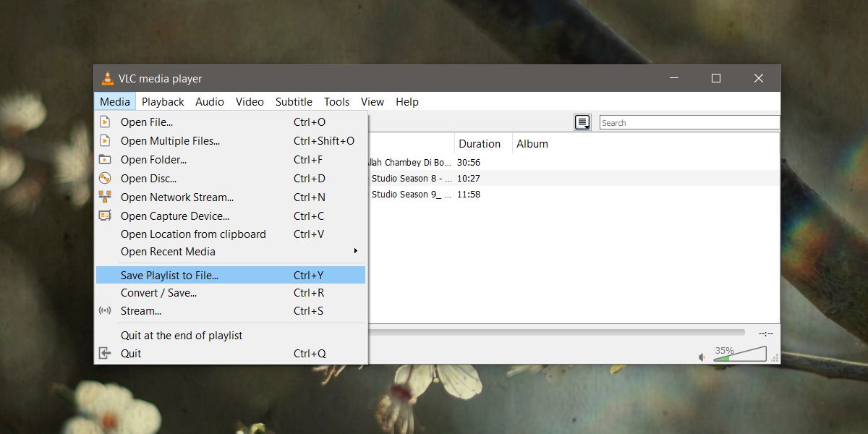868x434 pixels.
Task: Sort playlist by Duration column header
Action: tap(483, 143)
